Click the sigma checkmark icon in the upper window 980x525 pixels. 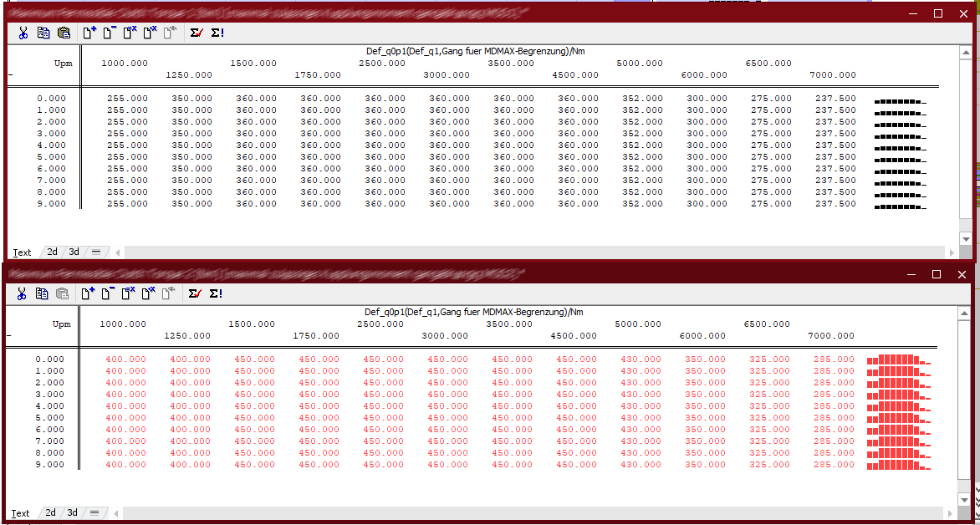tap(196, 33)
